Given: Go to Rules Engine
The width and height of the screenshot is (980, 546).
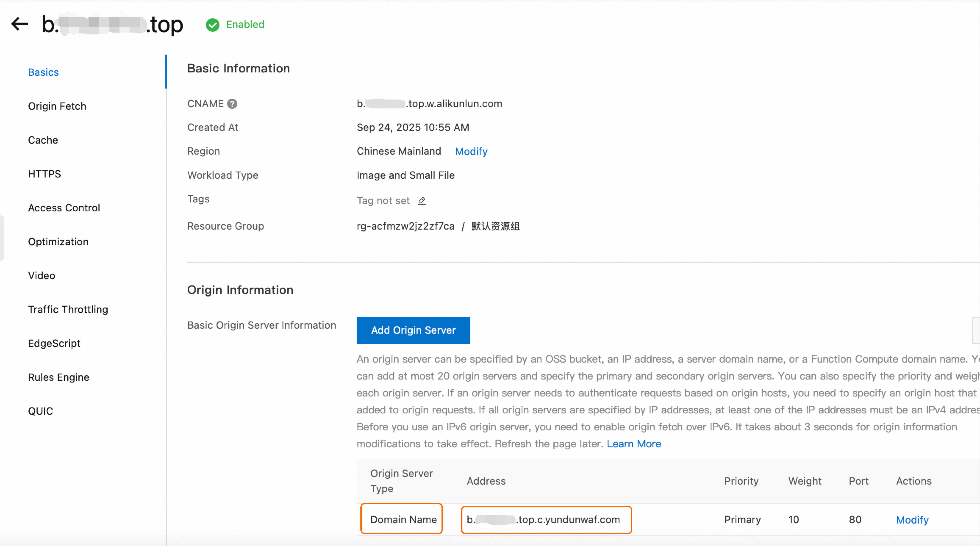Looking at the screenshot, I should pyautogui.click(x=59, y=377).
